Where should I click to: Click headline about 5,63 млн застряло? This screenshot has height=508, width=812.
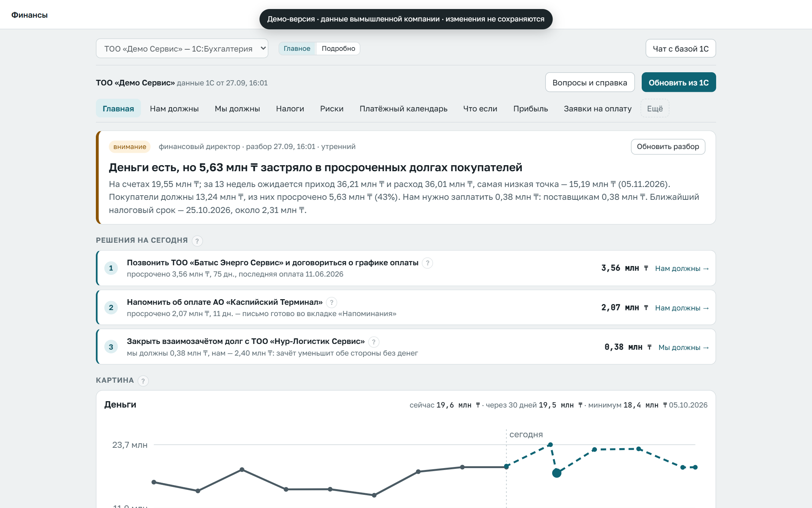click(315, 167)
